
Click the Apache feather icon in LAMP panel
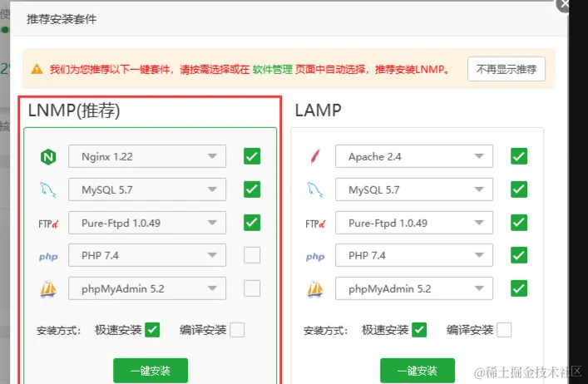315,156
